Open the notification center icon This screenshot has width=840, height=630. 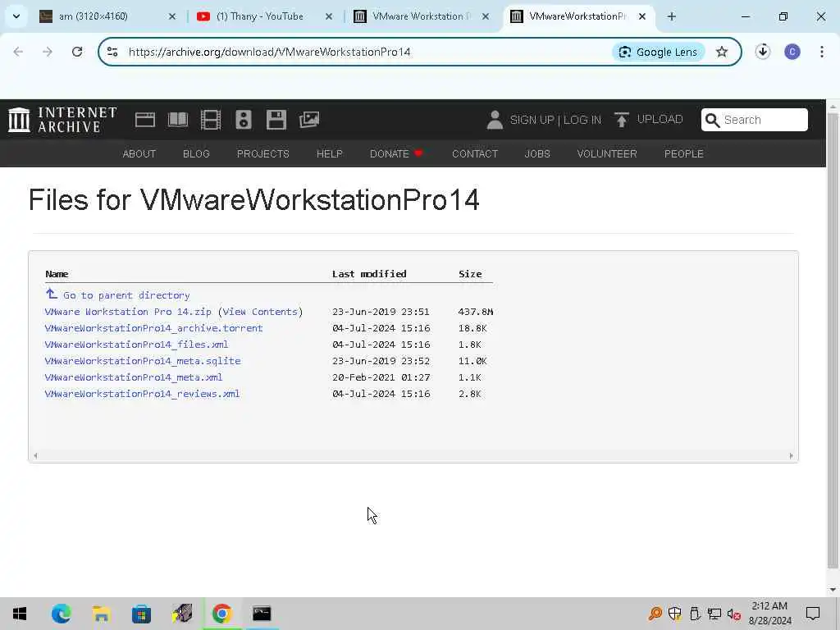click(813, 614)
